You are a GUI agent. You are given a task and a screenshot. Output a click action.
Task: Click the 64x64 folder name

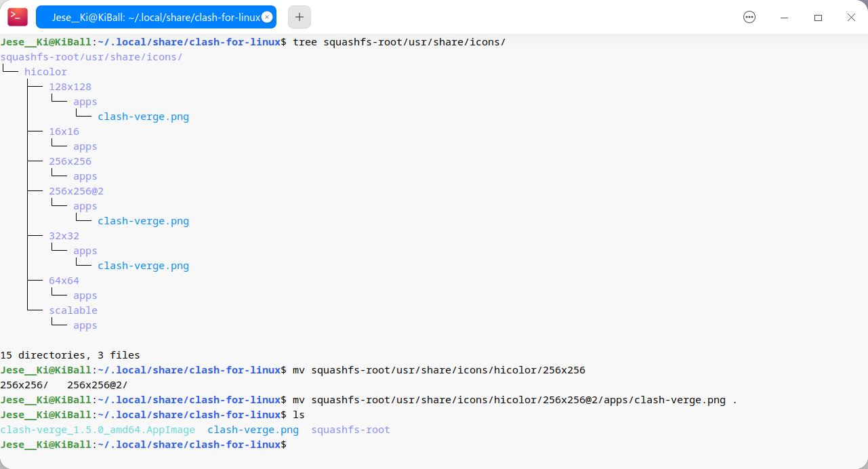64,281
